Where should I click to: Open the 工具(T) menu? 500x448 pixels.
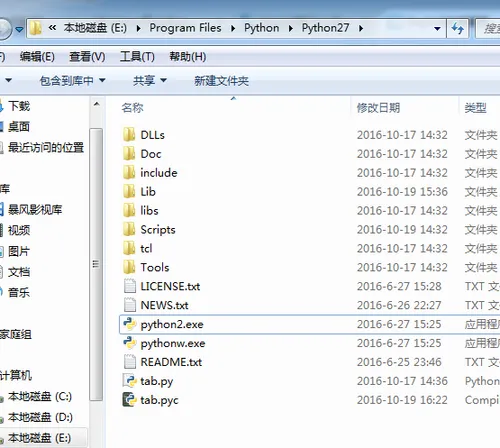click(x=137, y=57)
